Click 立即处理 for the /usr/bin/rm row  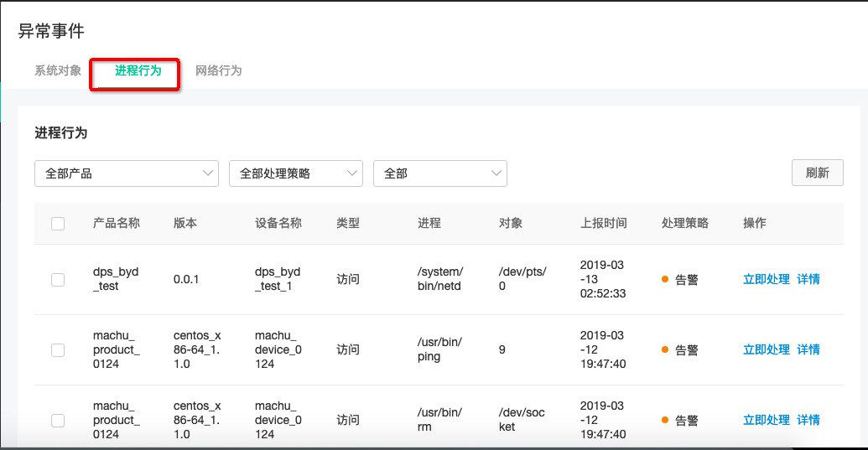point(767,420)
